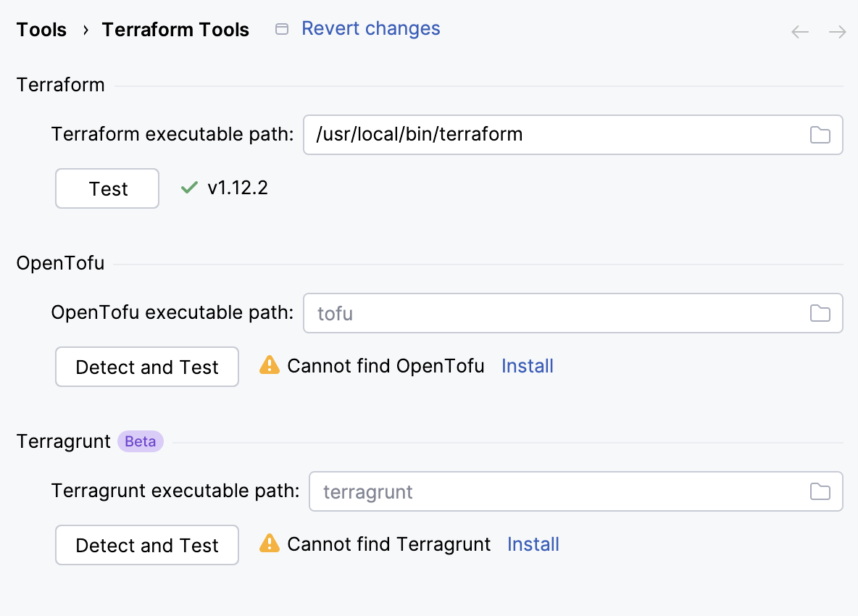Select the Terraform Tools breadcrumb entry
Viewport: 858px width, 616px height.
[175, 30]
